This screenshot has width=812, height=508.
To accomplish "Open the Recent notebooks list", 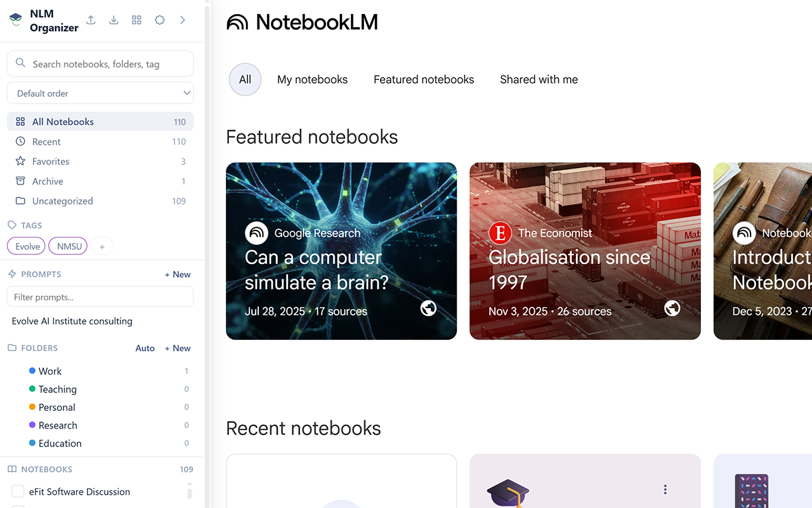I will click(x=100, y=142).
